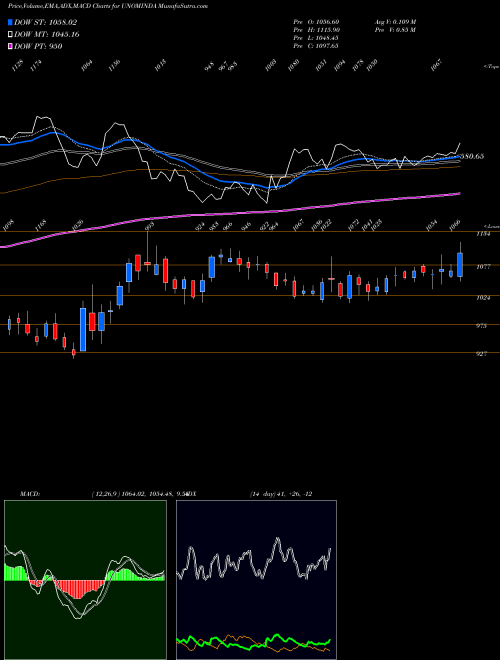The width and height of the screenshot is (500, 660).
Task: Select the 'DOW ST: 1058.02' label
Action: 45,22
